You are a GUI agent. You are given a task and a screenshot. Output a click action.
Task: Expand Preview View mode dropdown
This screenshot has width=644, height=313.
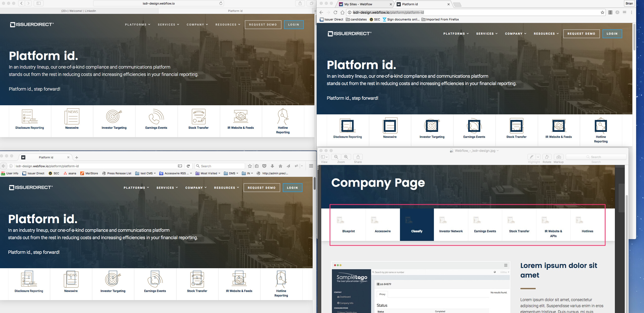pyautogui.click(x=324, y=157)
